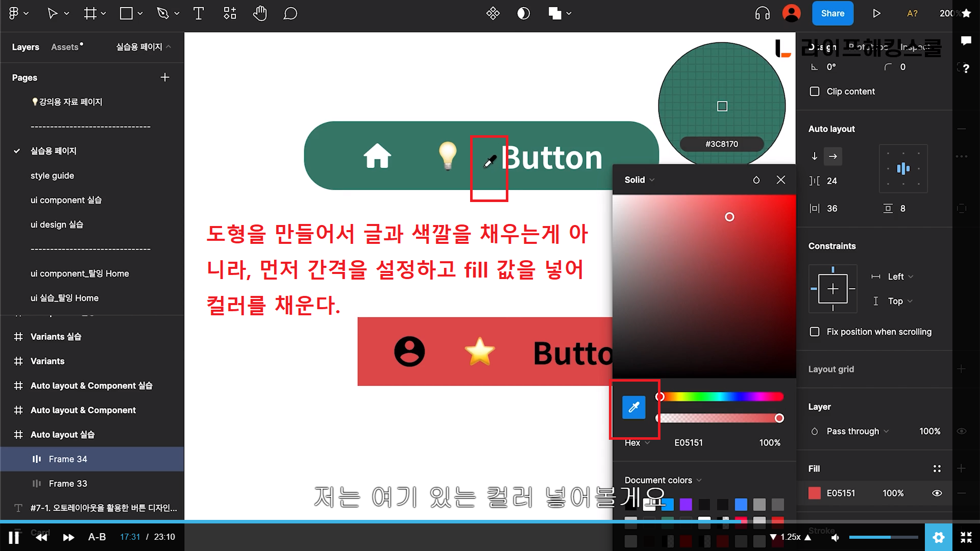Switch to the Assets tab
Image resolution: width=980 pixels, height=551 pixels.
click(x=65, y=47)
